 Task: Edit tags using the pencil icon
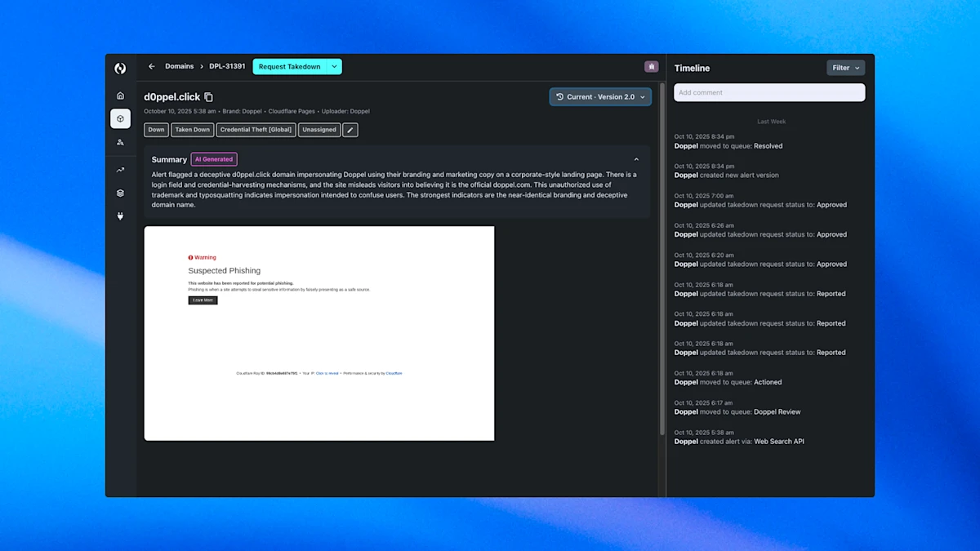(x=350, y=129)
